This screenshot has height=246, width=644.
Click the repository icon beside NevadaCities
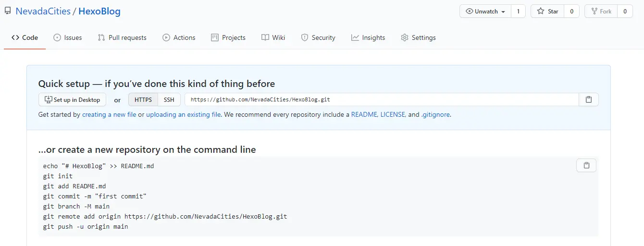tap(8, 12)
